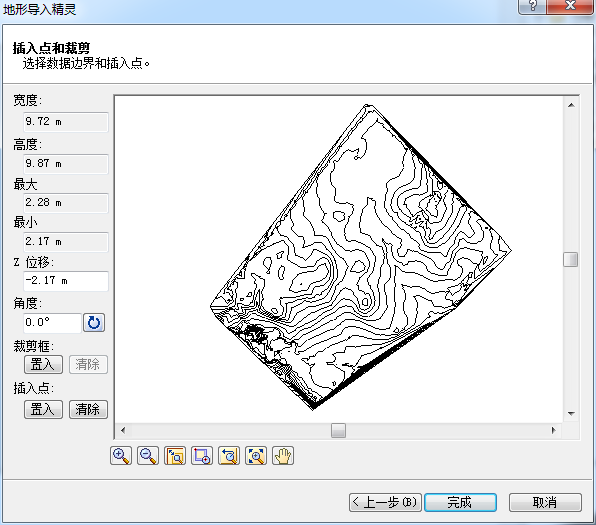Go back with 上一步 button
The image size is (596, 525).
[385, 503]
